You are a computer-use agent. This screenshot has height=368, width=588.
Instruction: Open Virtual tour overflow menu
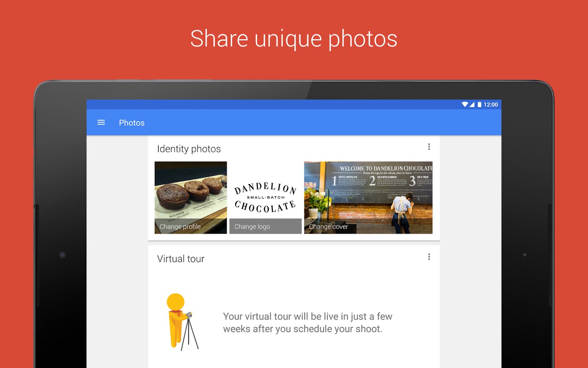tap(429, 257)
